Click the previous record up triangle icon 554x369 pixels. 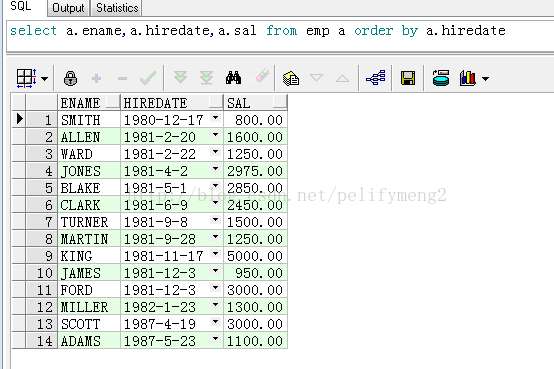pyautogui.click(x=342, y=78)
